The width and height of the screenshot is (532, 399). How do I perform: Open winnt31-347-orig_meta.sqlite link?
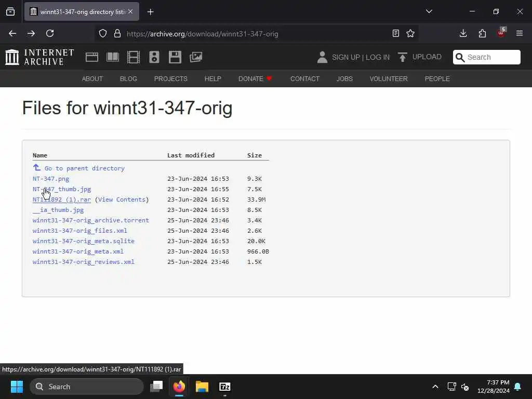coord(84,241)
